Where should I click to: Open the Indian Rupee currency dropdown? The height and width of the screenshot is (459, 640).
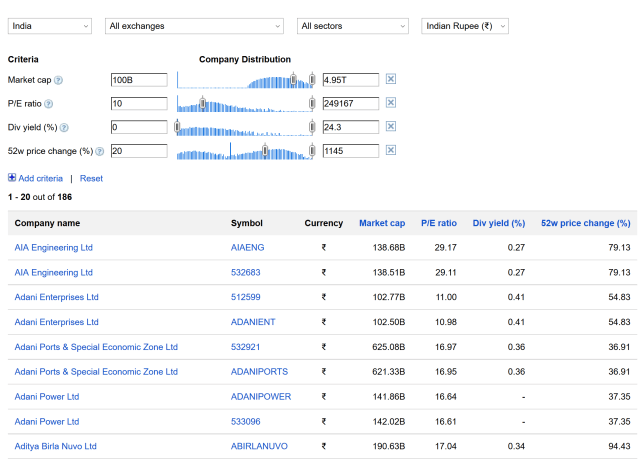pyautogui.click(x=465, y=26)
